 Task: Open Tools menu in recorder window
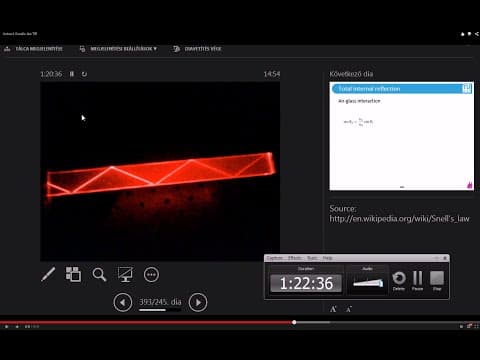(x=312, y=258)
